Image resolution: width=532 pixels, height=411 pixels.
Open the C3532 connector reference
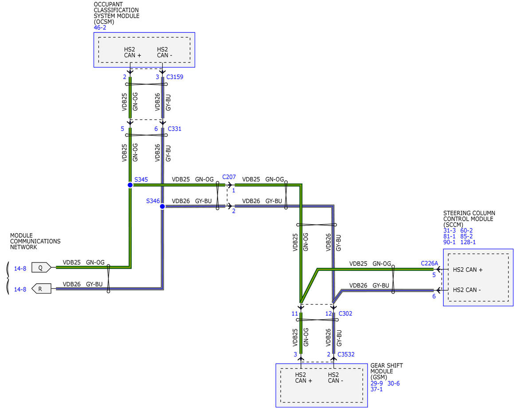[x=346, y=354]
